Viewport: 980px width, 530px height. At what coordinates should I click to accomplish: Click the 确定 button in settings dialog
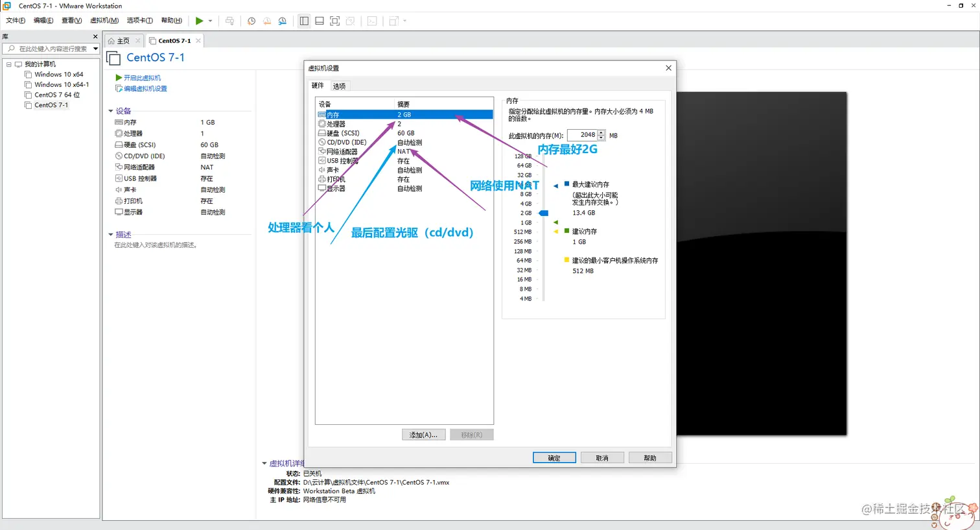point(554,458)
